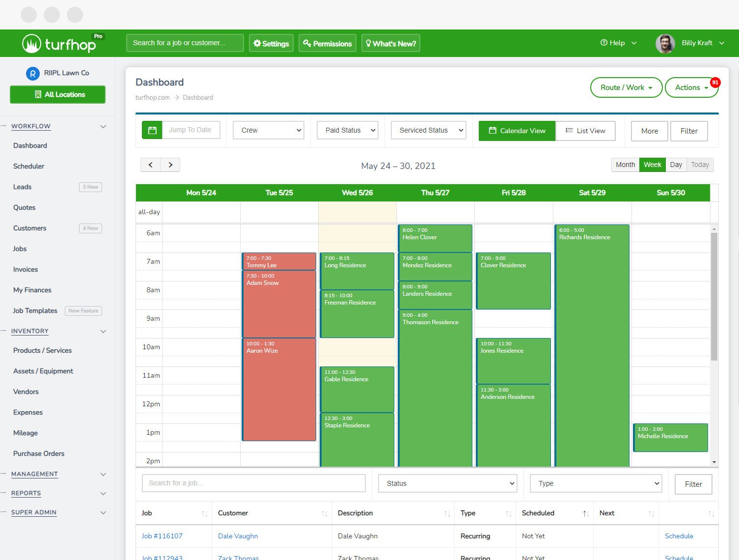Open the Paid Status dropdown

tap(348, 130)
